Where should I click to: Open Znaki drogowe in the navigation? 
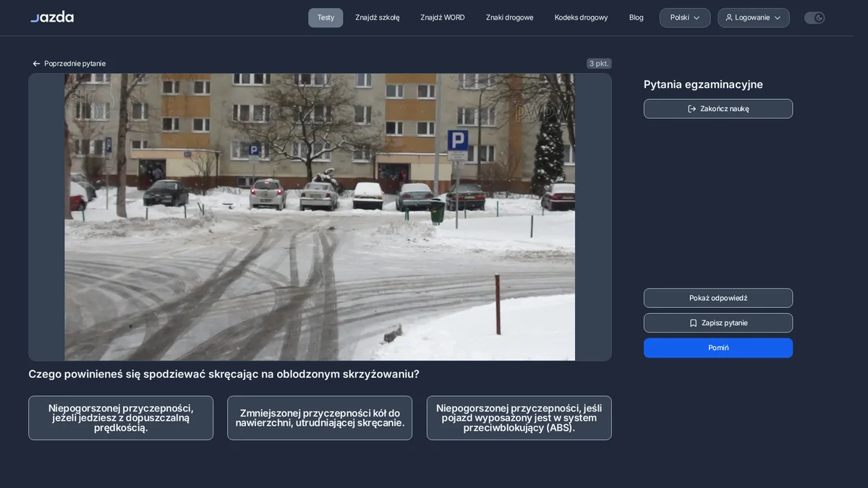[x=510, y=17]
